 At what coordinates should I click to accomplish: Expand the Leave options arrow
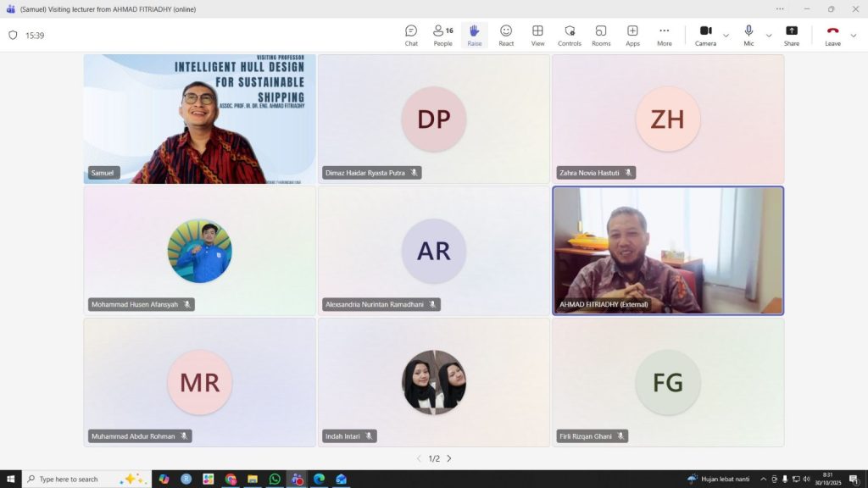point(854,36)
